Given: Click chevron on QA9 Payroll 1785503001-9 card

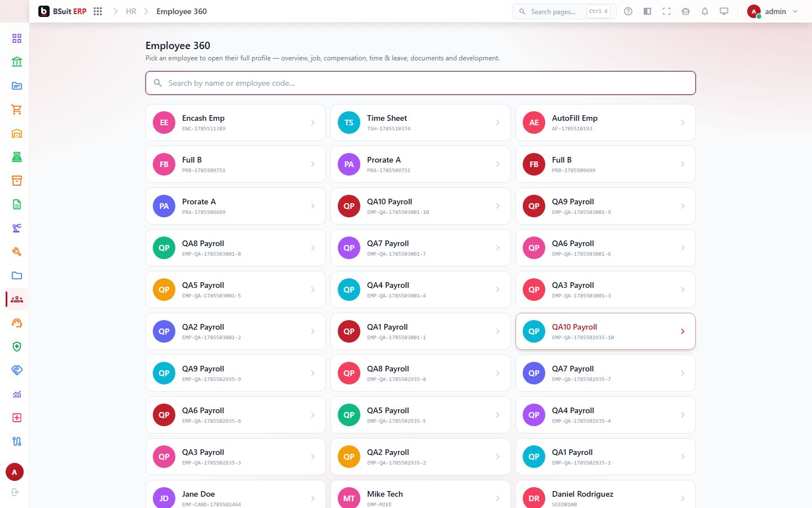Looking at the screenshot, I should 683,206.
